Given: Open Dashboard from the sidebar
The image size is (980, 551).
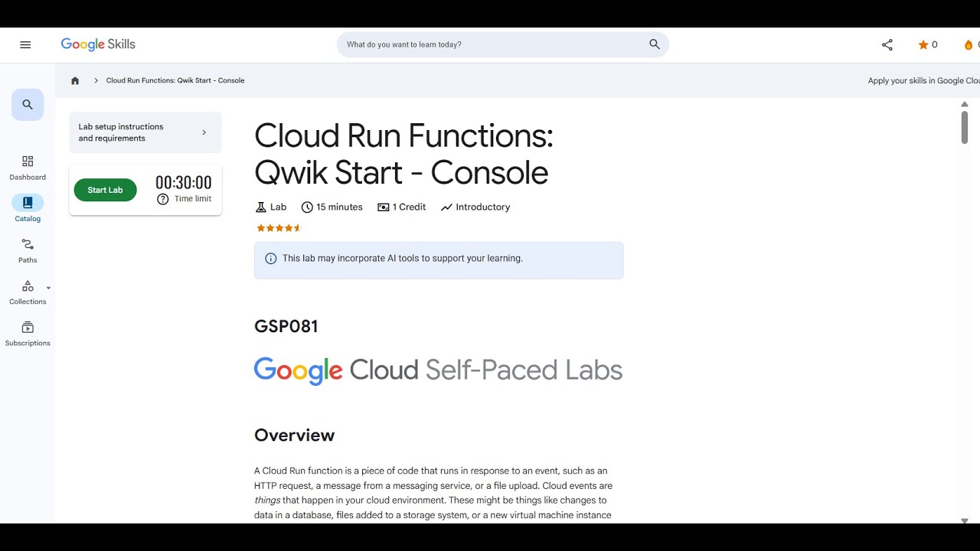Looking at the screenshot, I should click(x=28, y=168).
